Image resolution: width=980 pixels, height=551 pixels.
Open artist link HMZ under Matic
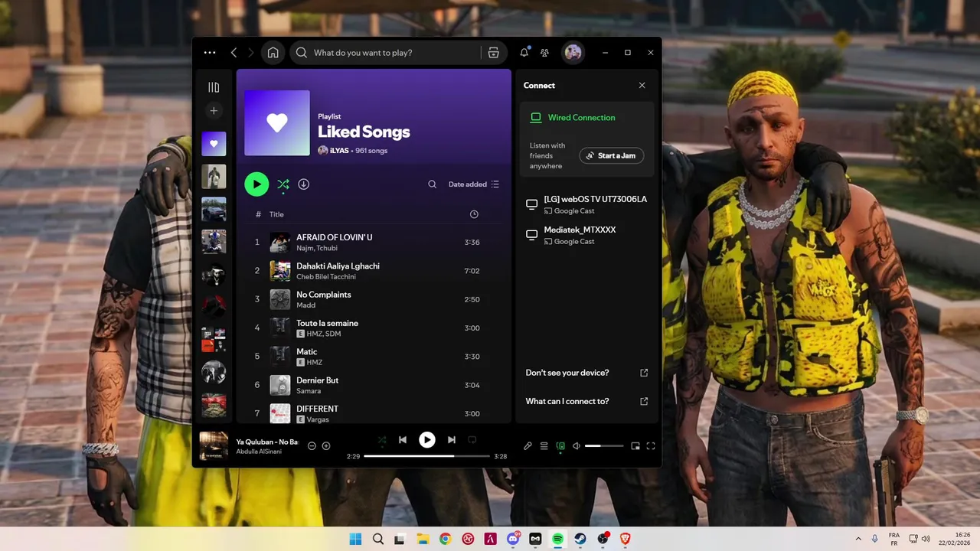[315, 363]
